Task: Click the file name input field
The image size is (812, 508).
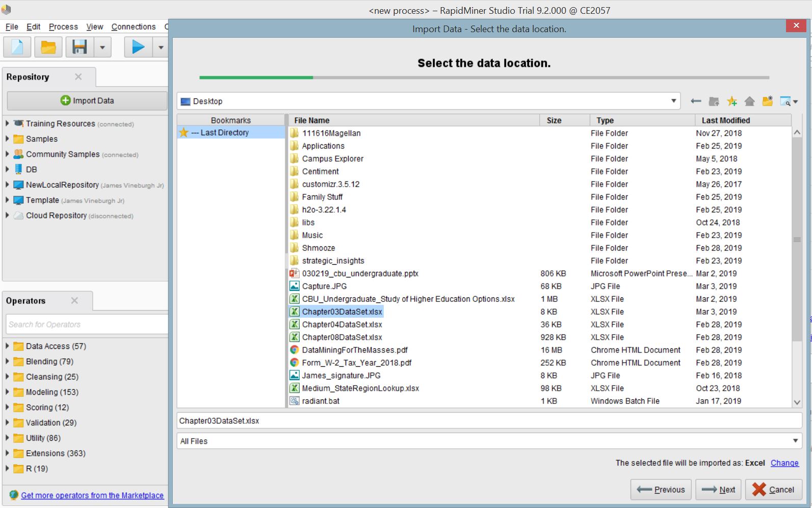Action: click(x=489, y=421)
